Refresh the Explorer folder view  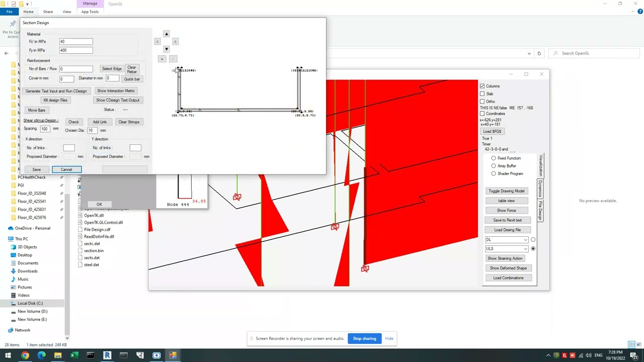coord(539,53)
